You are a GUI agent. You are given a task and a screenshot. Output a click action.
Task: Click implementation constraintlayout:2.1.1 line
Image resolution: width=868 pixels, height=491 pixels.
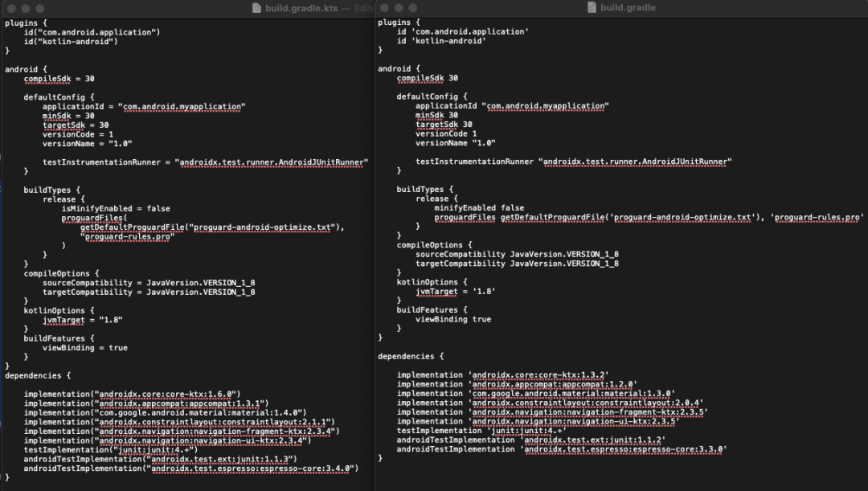click(179, 422)
